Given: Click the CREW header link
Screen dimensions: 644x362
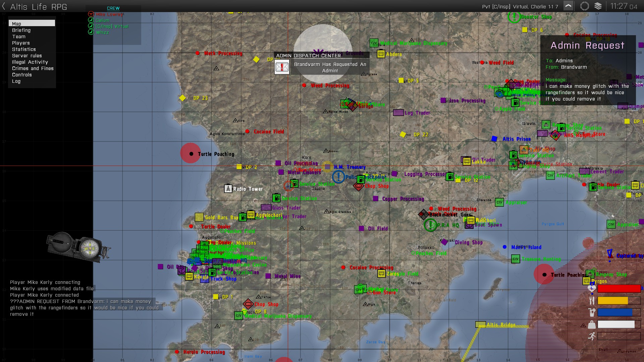Looking at the screenshot, I should [113, 8].
